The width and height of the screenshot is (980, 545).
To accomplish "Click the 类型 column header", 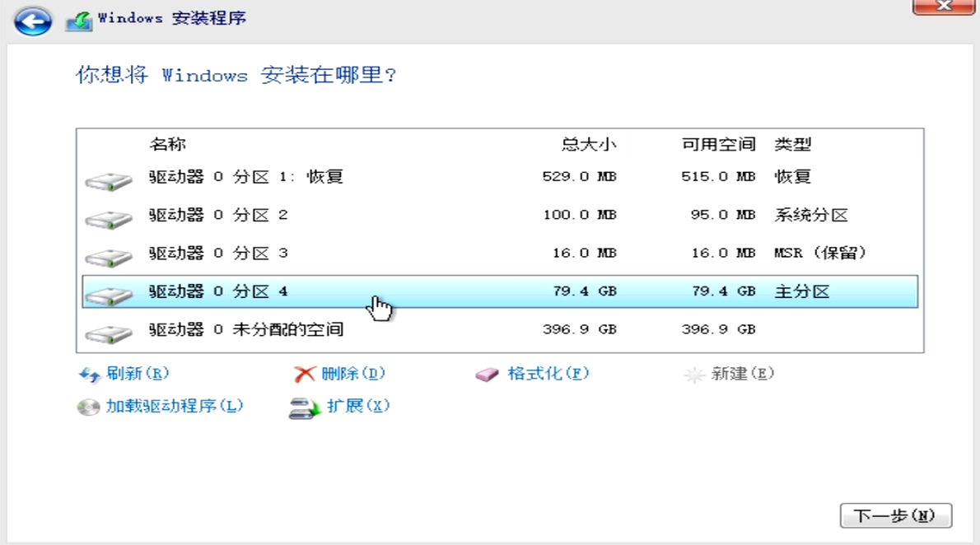I will tap(793, 144).
